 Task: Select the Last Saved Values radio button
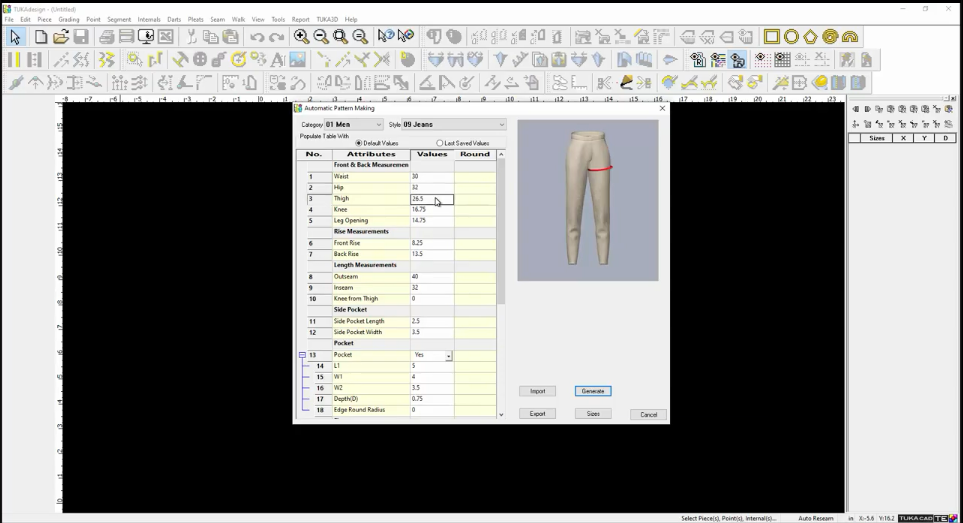440,143
